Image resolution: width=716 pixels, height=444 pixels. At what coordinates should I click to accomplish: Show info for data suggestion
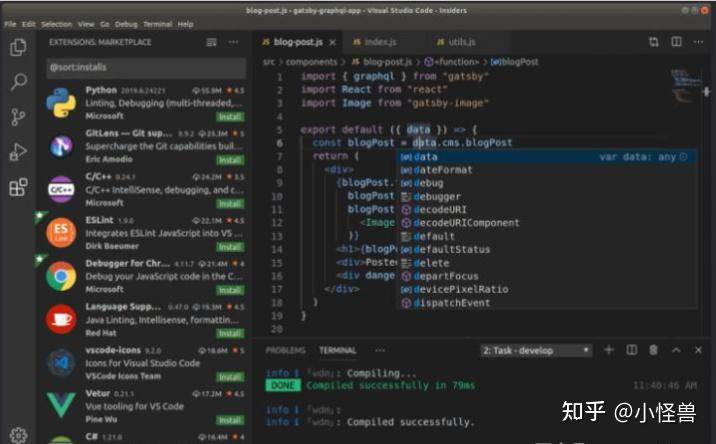click(x=684, y=157)
